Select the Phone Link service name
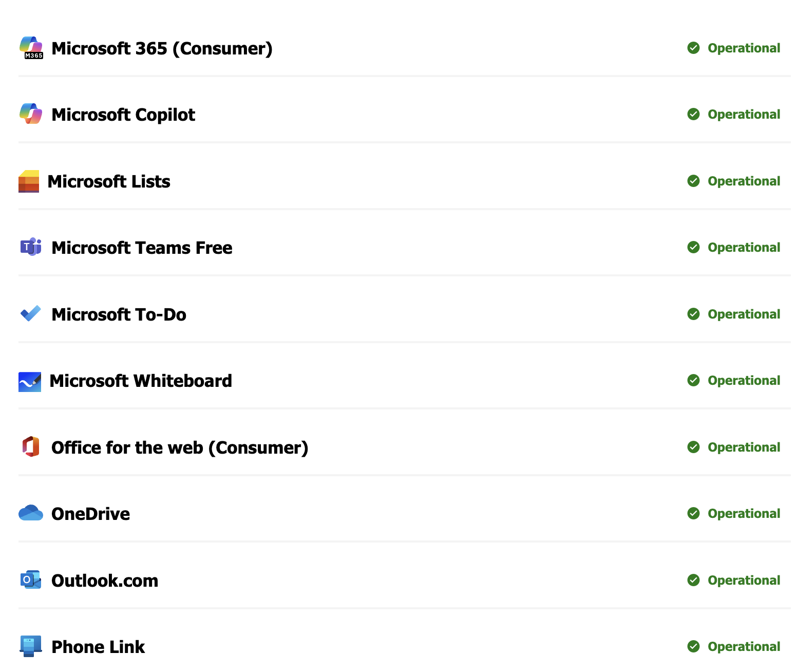The height and width of the screenshot is (672, 797). point(98,647)
